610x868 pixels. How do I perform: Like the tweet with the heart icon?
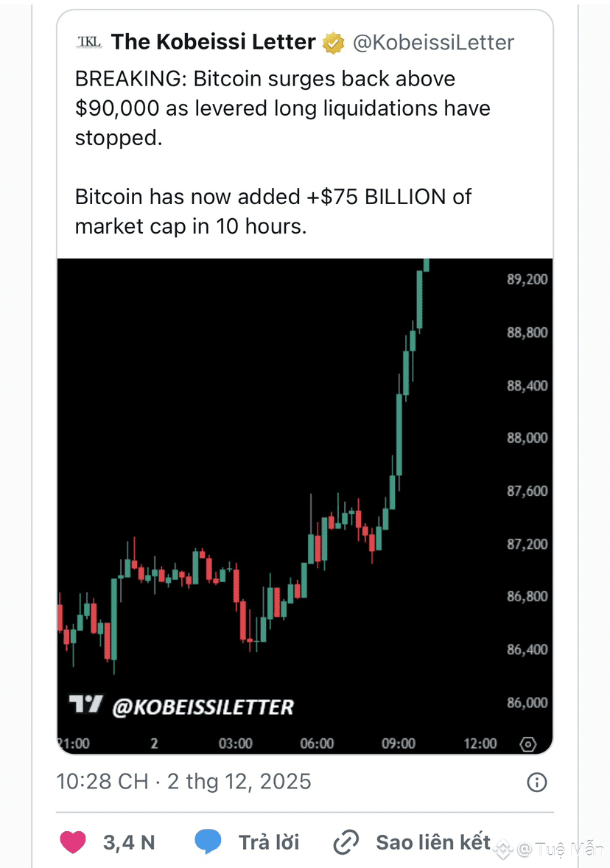(73, 841)
